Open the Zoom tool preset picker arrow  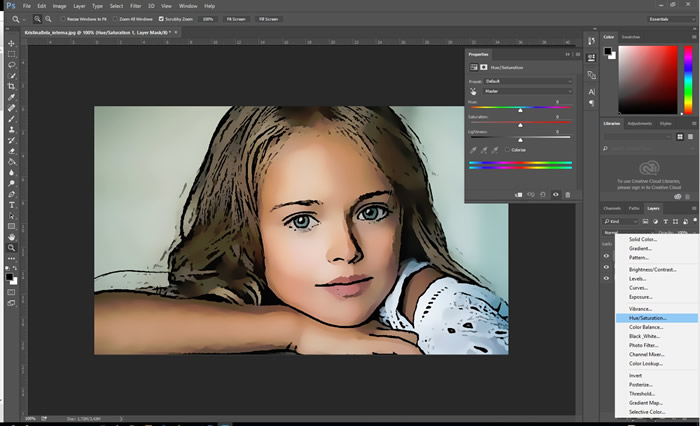(x=24, y=19)
